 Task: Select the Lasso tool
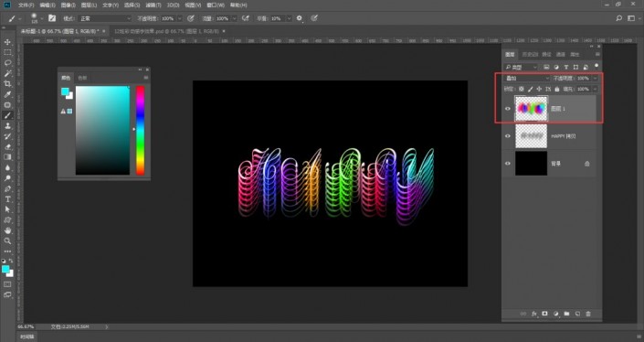click(x=7, y=62)
